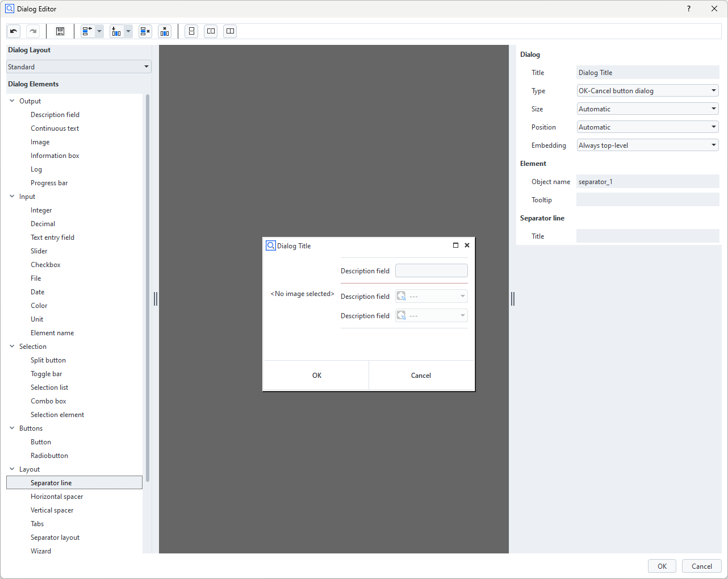This screenshot has height=579, width=728.
Task: Click the two-column merge cells icon
Action: pyautogui.click(x=230, y=31)
